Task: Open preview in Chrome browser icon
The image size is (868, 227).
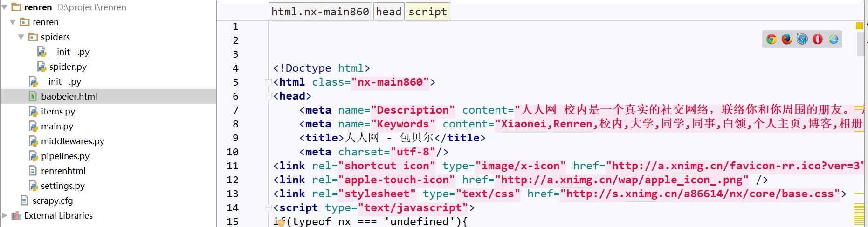Action: pos(772,39)
